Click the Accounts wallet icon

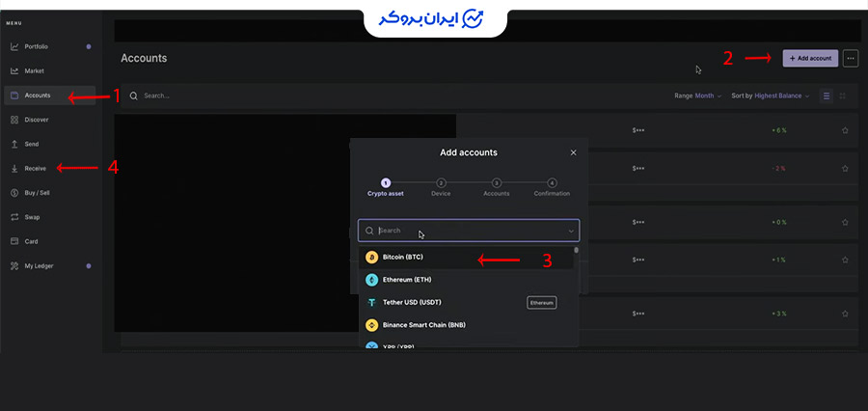pos(14,96)
